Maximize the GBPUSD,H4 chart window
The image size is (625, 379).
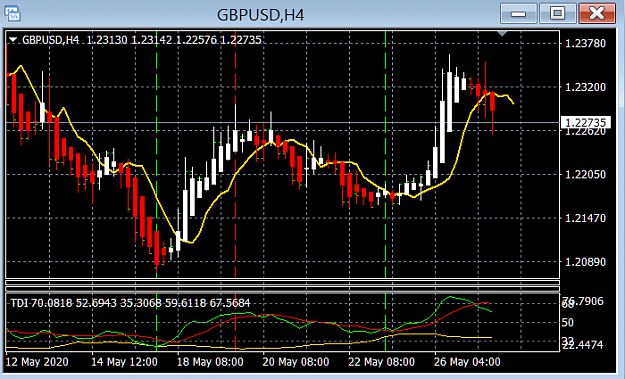pyautogui.click(x=557, y=14)
